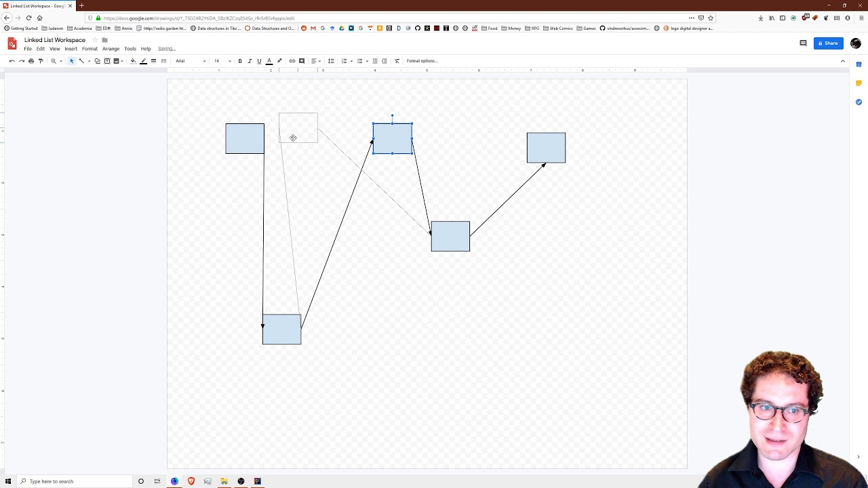Click Format options button
Viewport: 868px width, 488px height.
tap(422, 61)
